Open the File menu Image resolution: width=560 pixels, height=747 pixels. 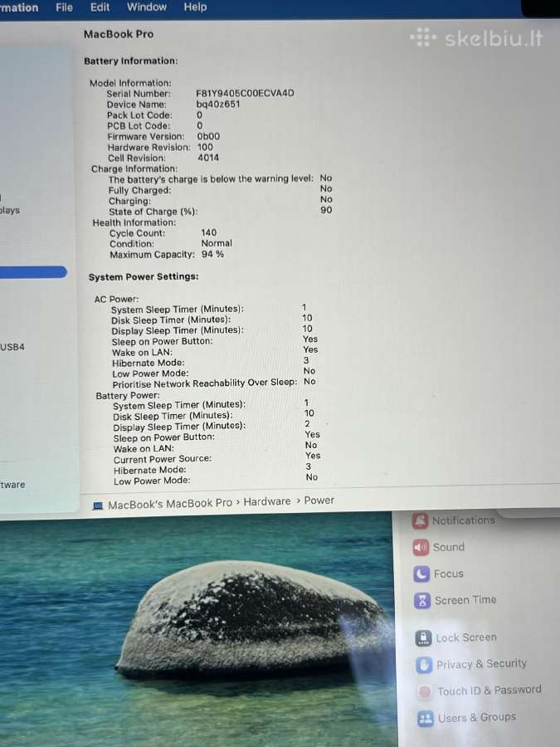tap(64, 7)
